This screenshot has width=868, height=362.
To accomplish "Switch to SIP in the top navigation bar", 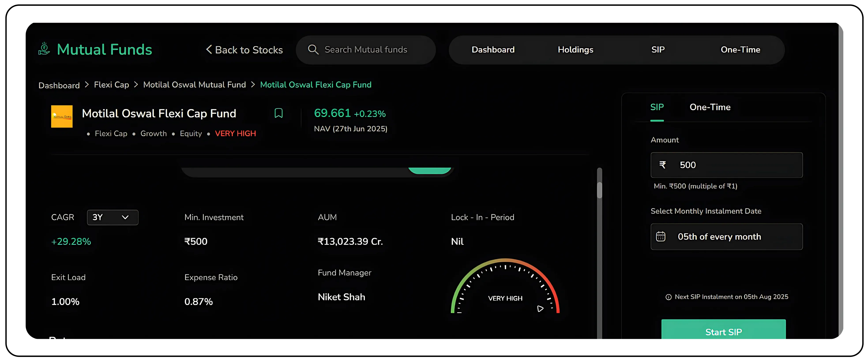I will 658,50.
